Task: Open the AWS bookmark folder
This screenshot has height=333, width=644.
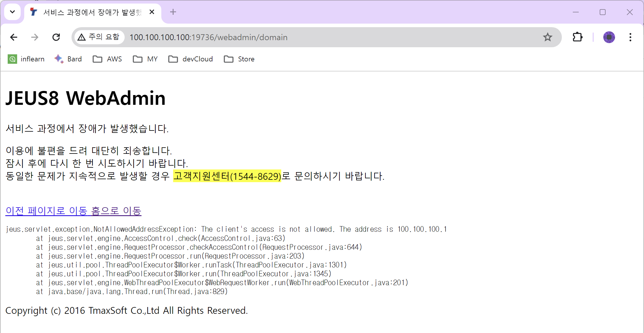Action: 107,59
